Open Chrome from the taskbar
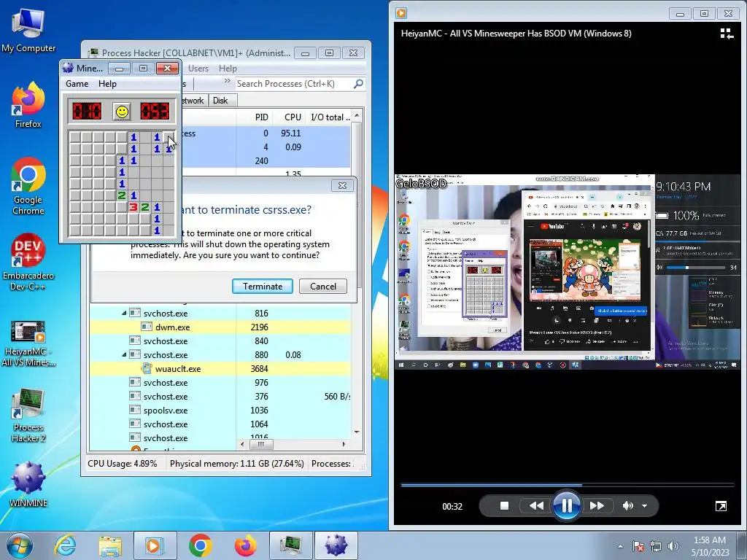The width and height of the screenshot is (747, 560). 200,545
